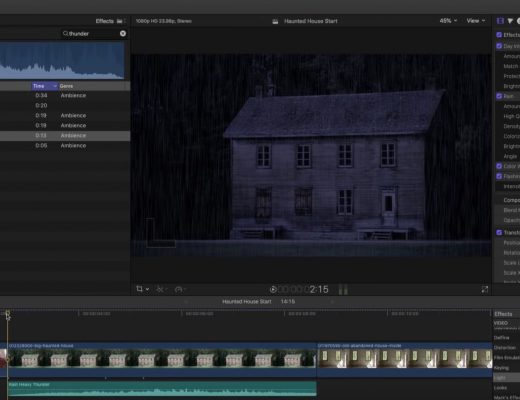This screenshot has width=520, height=400.
Task: Disable the Day into Night effect checkbox
Action: click(499, 46)
